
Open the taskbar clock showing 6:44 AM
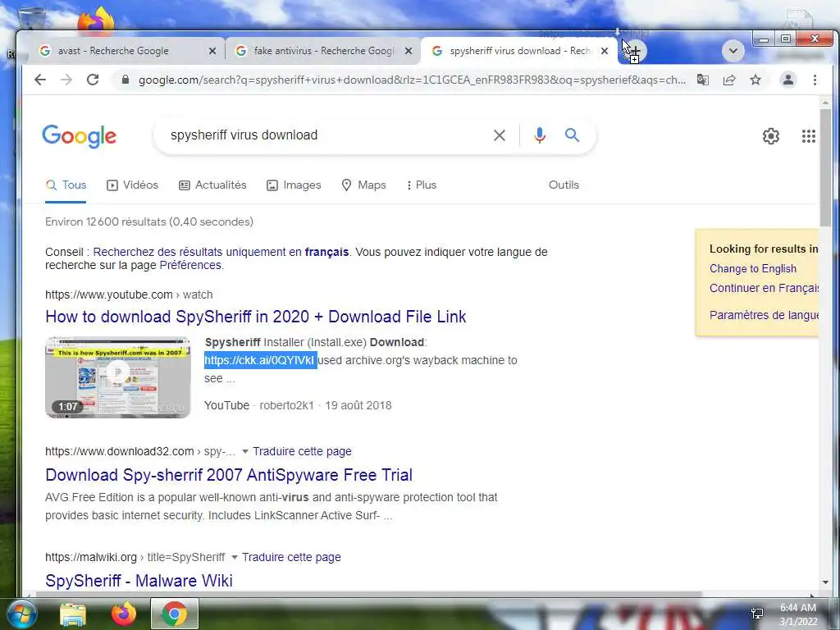pos(798,614)
